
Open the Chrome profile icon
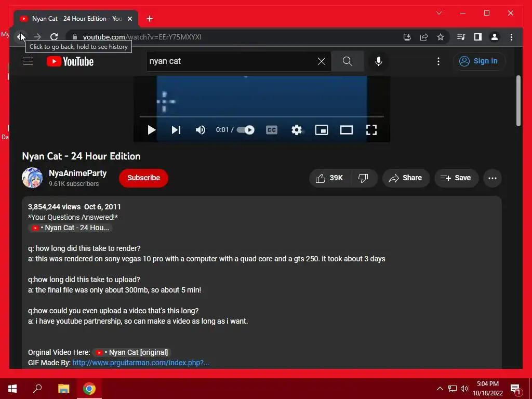(495, 37)
